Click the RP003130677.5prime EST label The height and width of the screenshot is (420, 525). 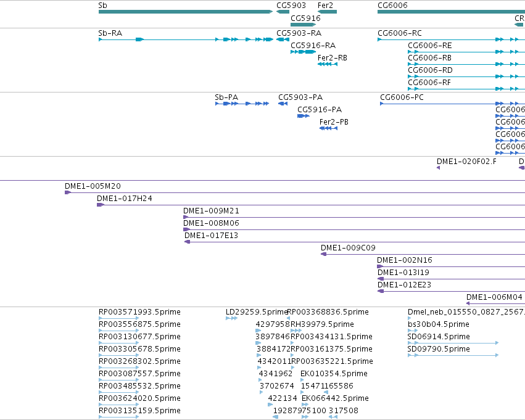pos(139,337)
